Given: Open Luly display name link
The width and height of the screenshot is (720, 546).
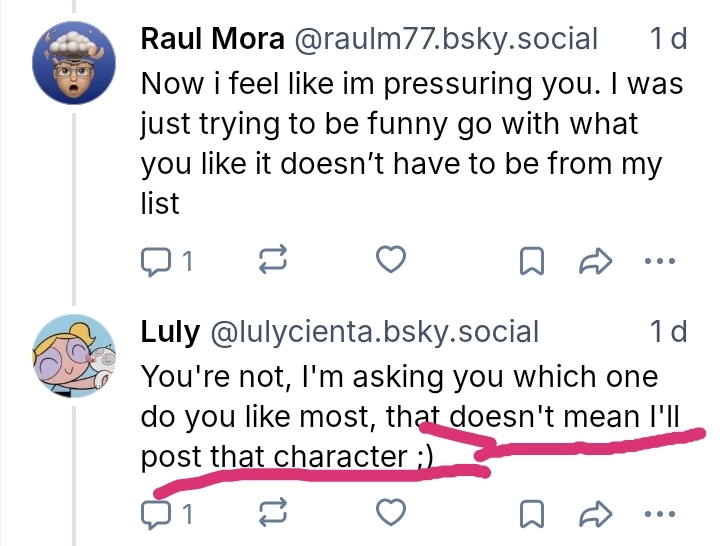Looking at the screenshot, I should [x=169, y=330].
